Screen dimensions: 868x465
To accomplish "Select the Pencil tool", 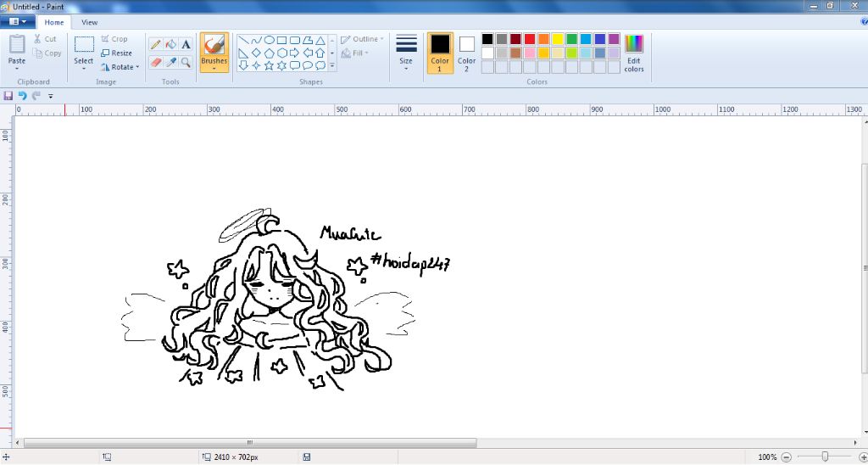I will point(156,44).
